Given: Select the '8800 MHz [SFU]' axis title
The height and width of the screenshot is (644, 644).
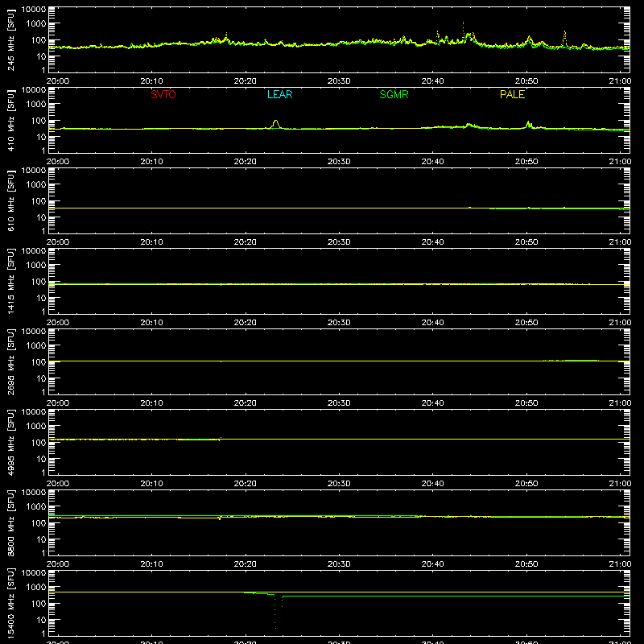Looking at the screenshot, I should 10,522.
